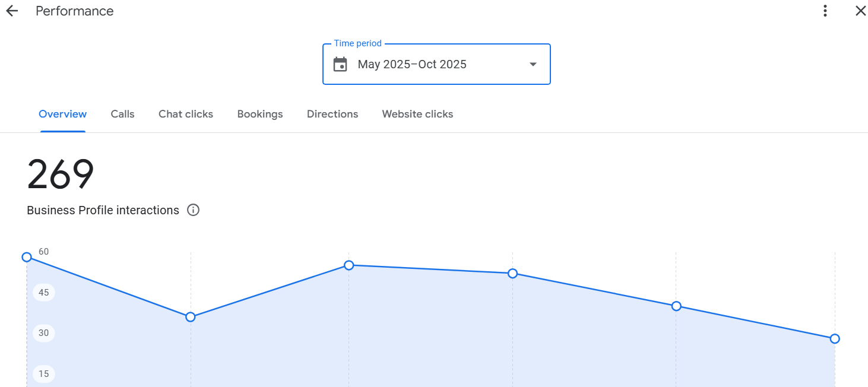Show info about Business Profile interactions
Image resolution: width=868 pixels, height=387 pixels.
point(193,210)
